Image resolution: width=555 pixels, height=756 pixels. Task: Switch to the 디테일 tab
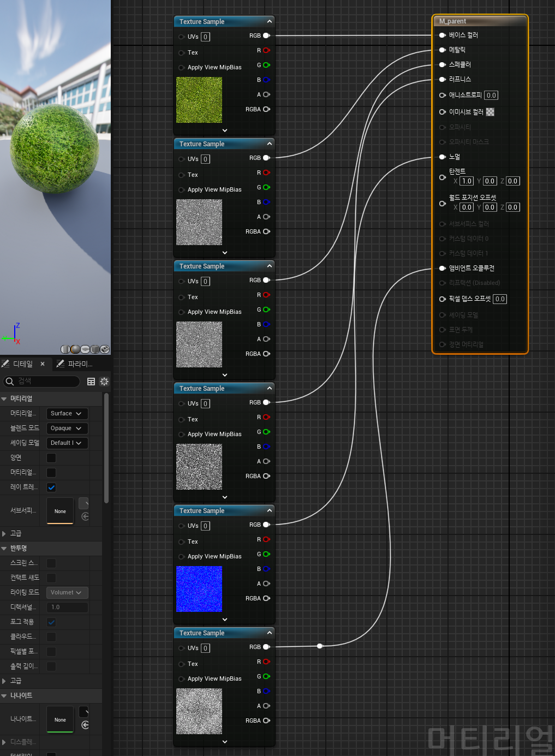(23, 364)
